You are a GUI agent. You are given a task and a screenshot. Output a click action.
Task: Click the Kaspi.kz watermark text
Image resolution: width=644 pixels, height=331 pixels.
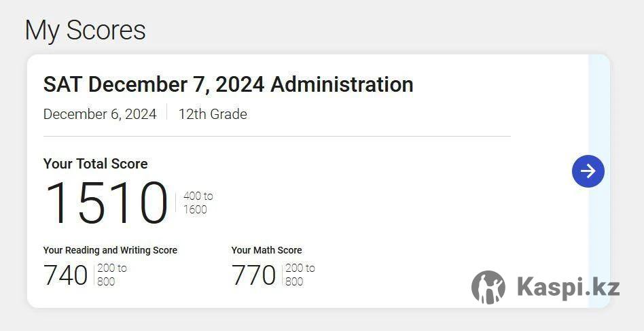(568, 287)
